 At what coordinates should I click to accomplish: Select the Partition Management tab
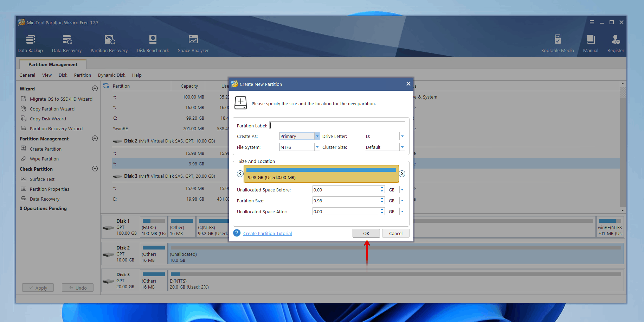pyautogui.click(x=53, y=64)
